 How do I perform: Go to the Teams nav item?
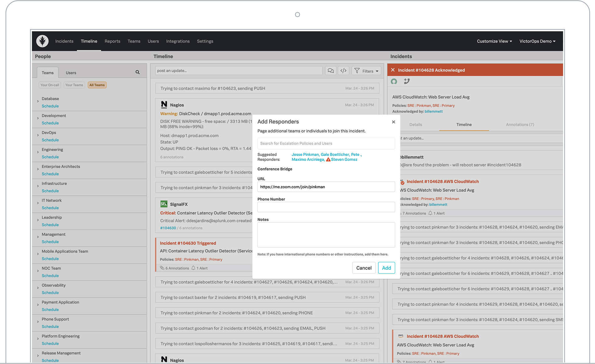click(x=134, y=41)
